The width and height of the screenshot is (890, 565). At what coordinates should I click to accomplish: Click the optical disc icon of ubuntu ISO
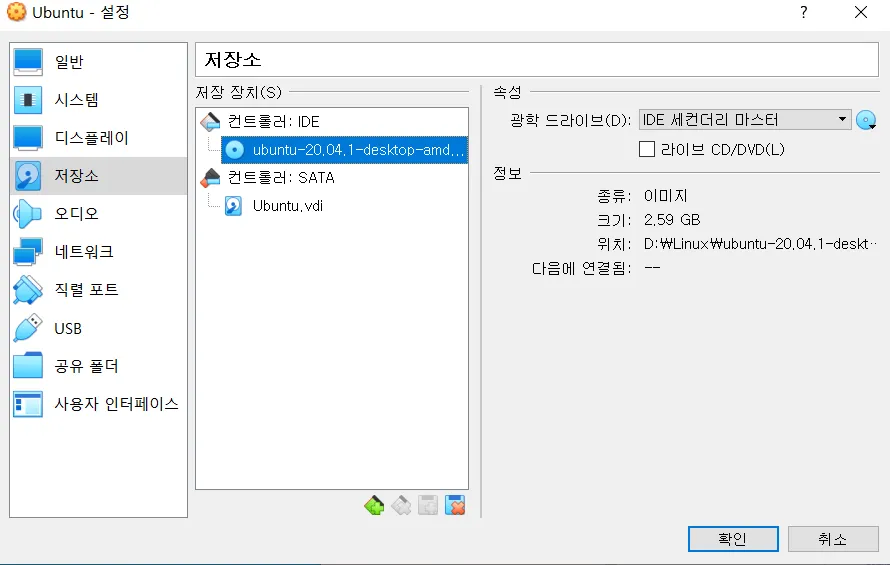click(x=234, y=150)
